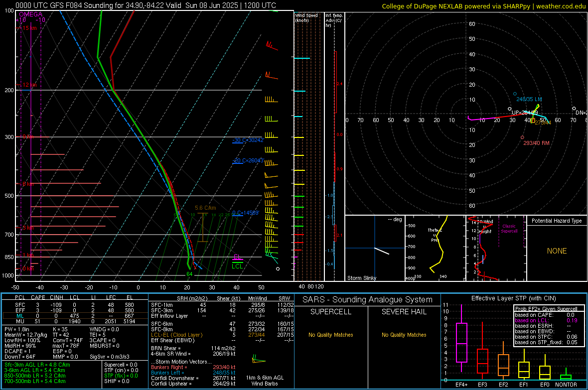The height and width of the screenshot is (390, 588).
Task: Click the SFC-1km shear row label
Action: (x=162, y=305)
